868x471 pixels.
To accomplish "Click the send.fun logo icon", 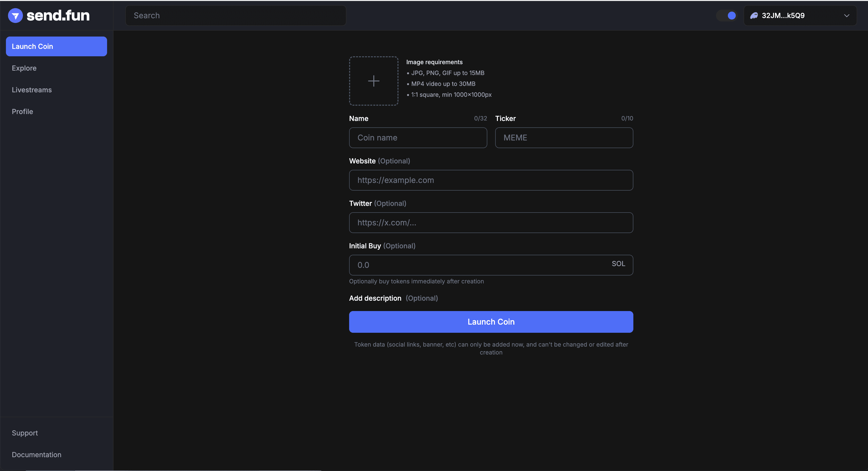I will 15,15.
